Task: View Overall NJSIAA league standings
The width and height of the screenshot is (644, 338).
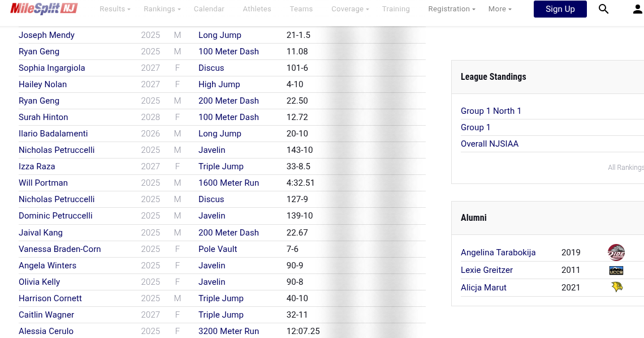Action: coord(489,144)
